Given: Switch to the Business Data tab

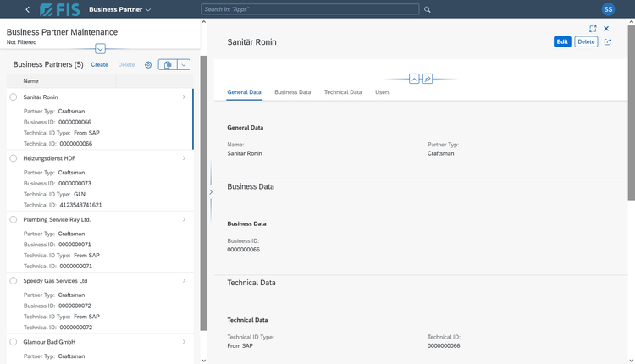Looking at the screenshot, I should pyautogui.click(x=293, y=92).
